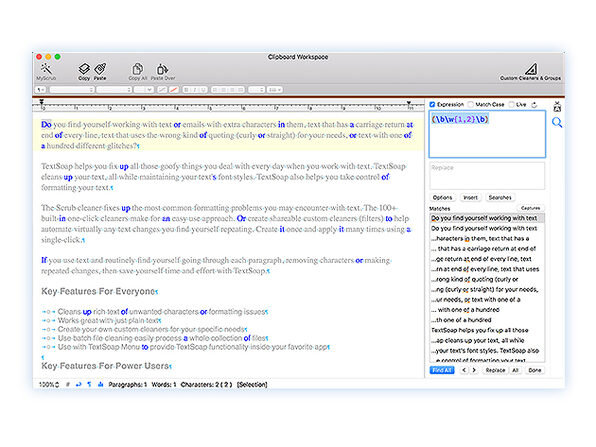
Task: Open the Options menu button
Action: (x=442, y=198)
